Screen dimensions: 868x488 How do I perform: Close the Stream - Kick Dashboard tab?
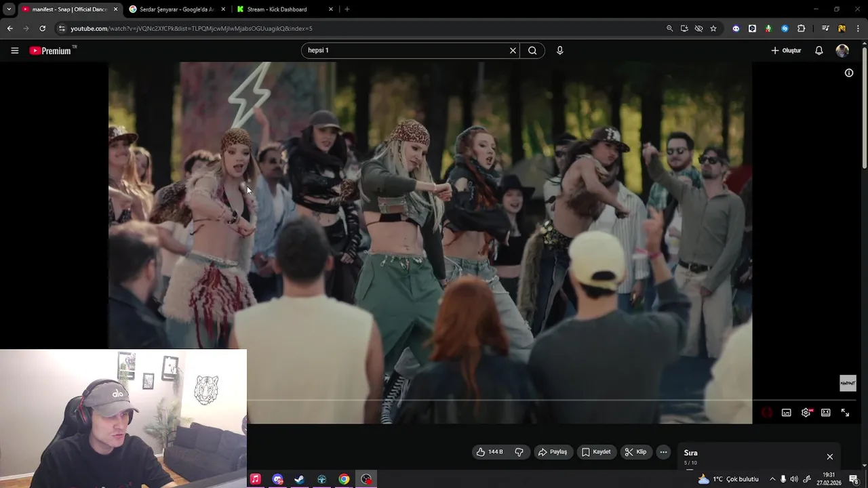(x=331, y=9)
